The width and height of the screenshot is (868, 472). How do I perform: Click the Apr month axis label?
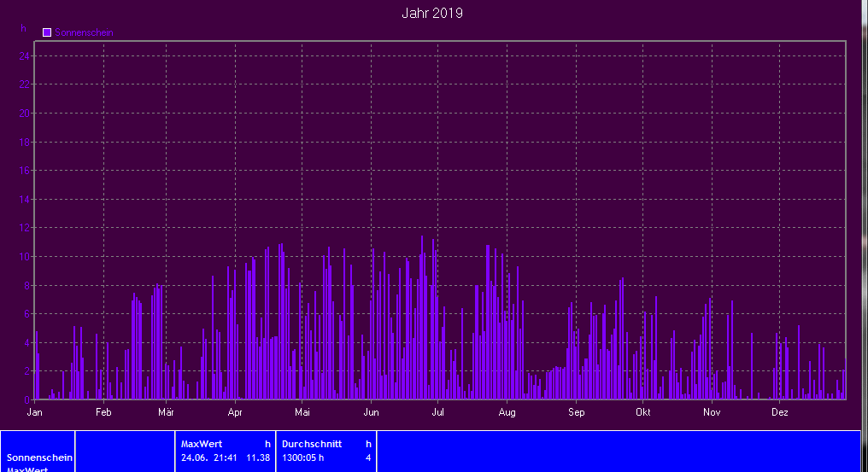235,413
